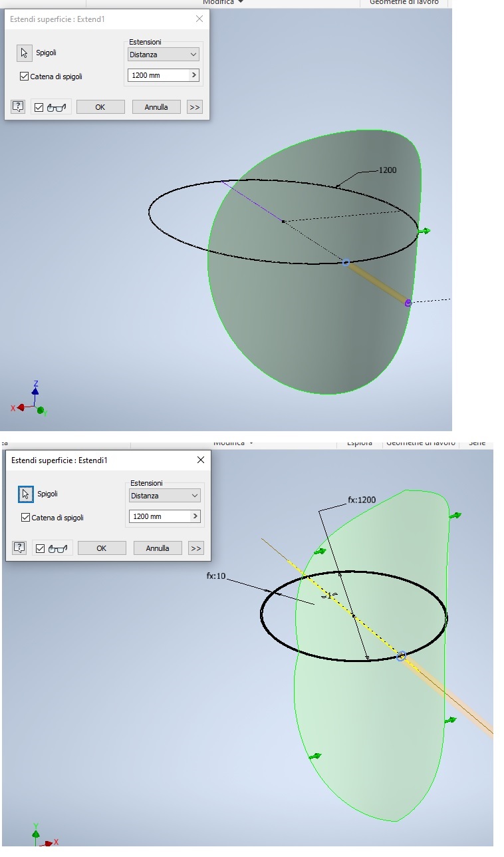Click the fx:10 dimension label

216,576
